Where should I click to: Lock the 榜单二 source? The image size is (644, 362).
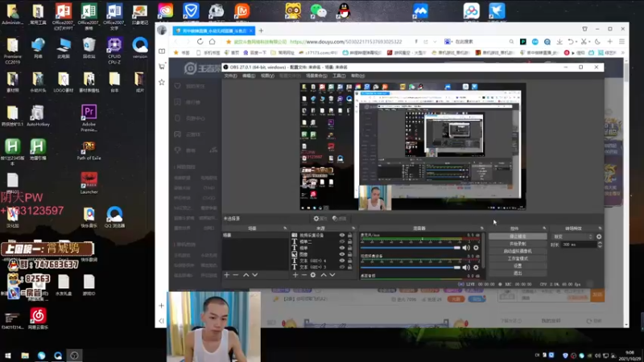[x=350, y=242]
